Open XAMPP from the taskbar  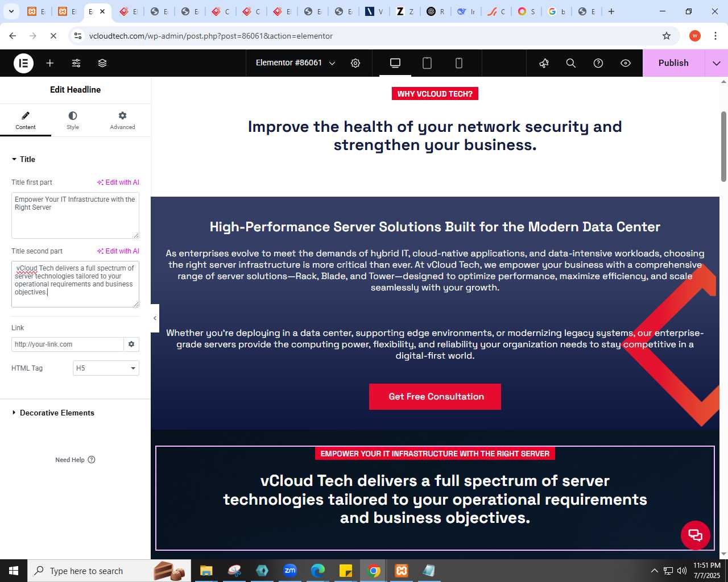click(x=402, y=571)
